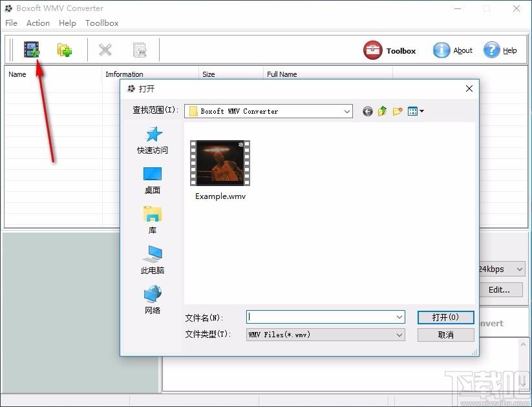Click the About info icon
Viewport: 532px width, 407px height.
pyautogui.click(x=442, y=50)
